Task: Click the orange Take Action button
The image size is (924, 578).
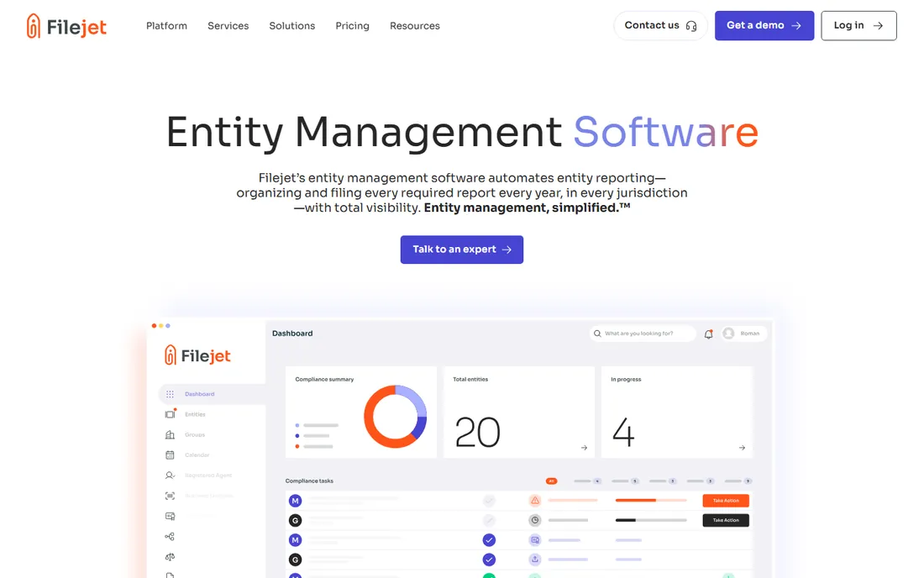Action: [726, 501]
